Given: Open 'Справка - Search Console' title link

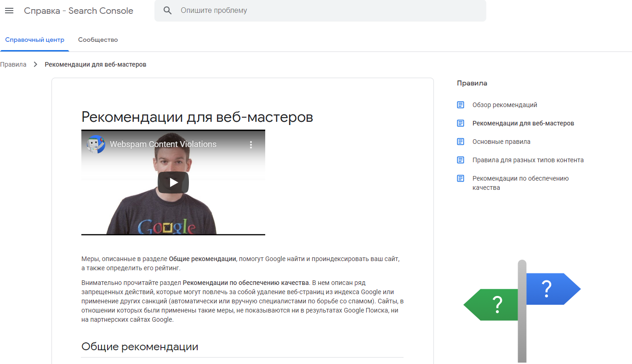Looking at the screenshot, I should tap(79, 11).
